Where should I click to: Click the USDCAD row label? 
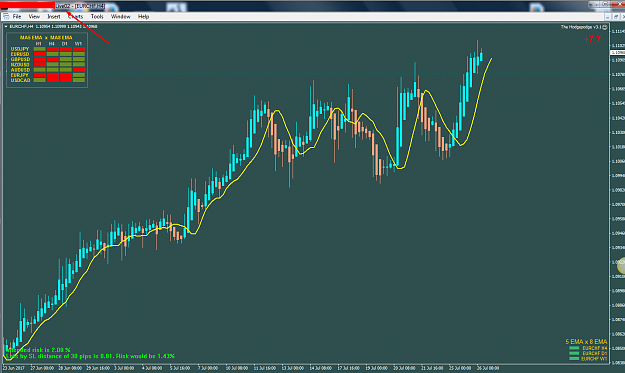click(x=20, y=80)
